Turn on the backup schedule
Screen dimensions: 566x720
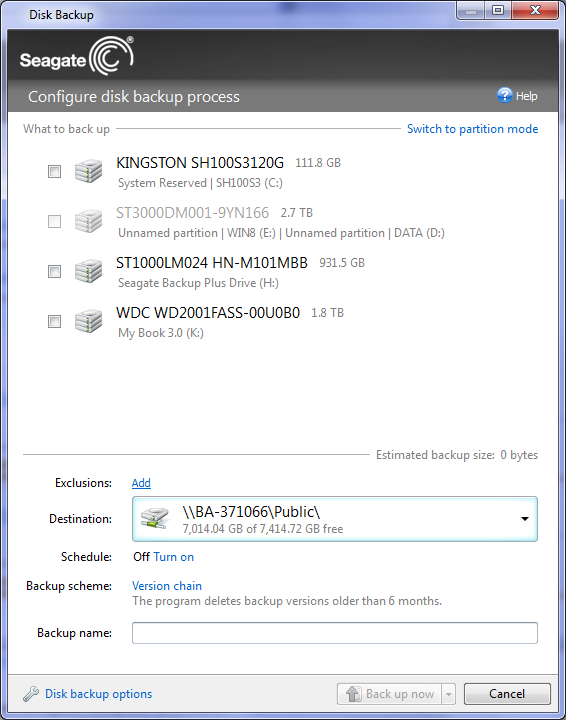[174, 557]
